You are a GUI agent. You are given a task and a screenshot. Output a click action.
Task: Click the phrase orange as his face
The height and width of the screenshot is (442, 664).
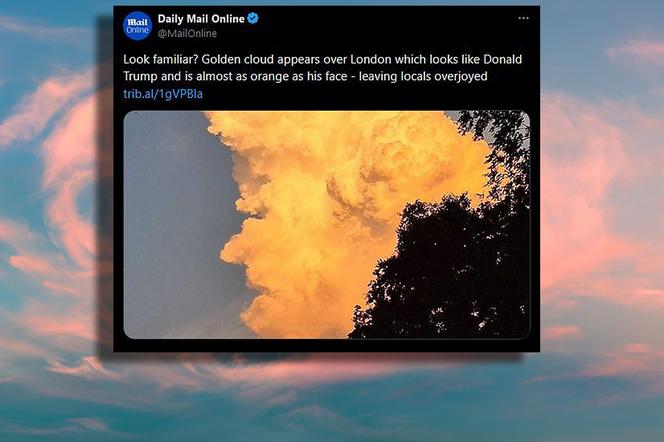[299, 77]
